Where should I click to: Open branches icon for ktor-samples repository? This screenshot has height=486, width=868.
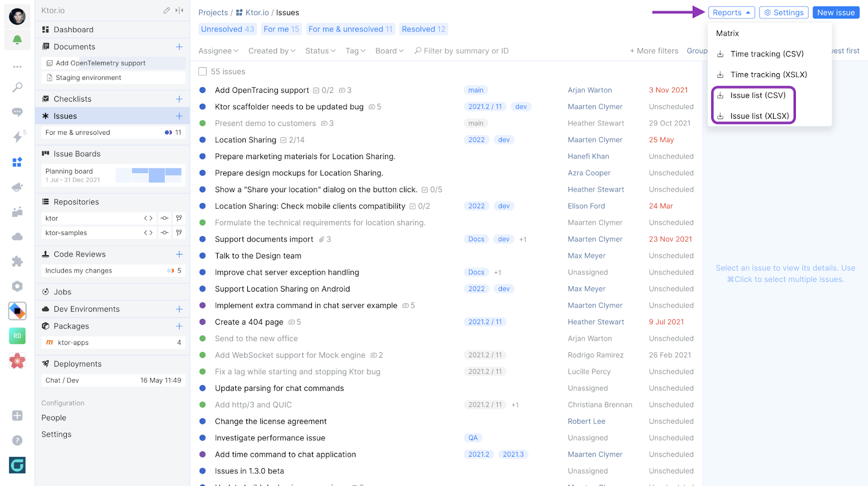[179, 233]
